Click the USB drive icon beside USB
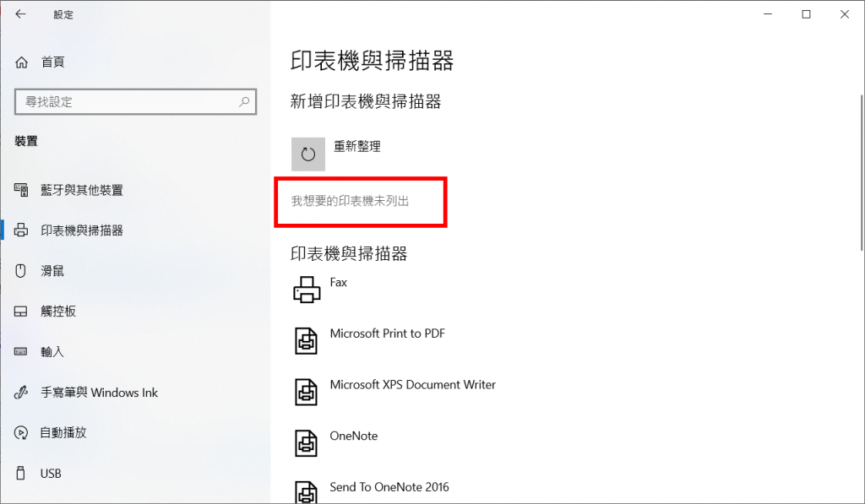The width and height of the screenshot is (865, 504). pos(21,473)
